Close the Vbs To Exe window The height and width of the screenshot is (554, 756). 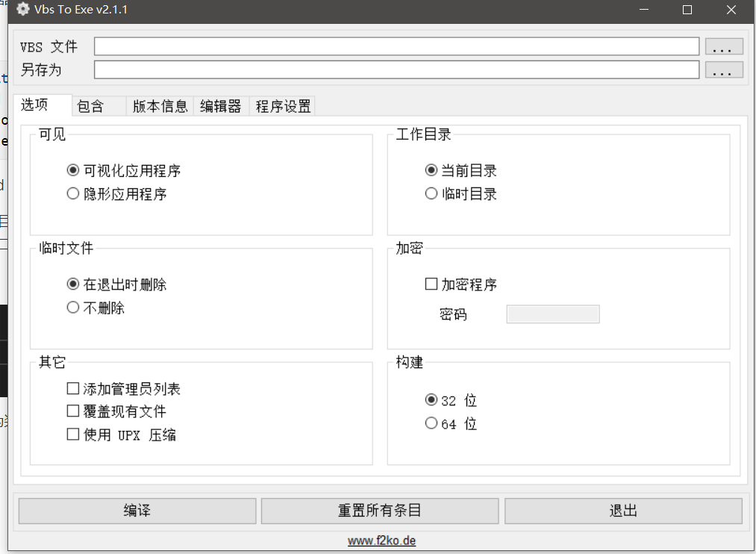[x=731, y=10]
